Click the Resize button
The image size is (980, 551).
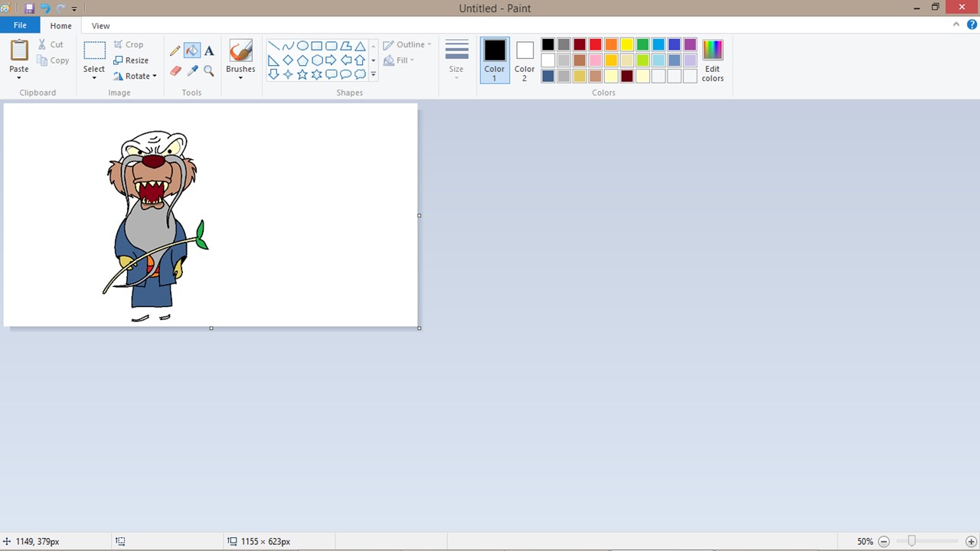point(131,60)
